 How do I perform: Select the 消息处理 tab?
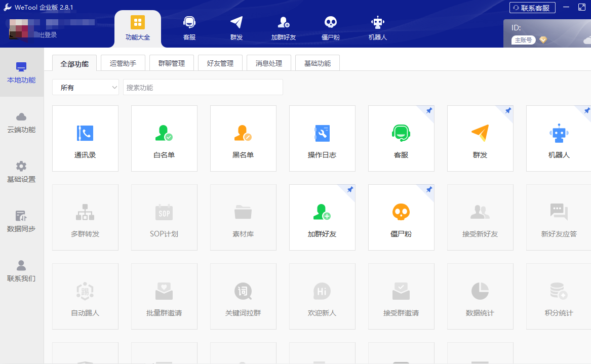click(268, 62)
